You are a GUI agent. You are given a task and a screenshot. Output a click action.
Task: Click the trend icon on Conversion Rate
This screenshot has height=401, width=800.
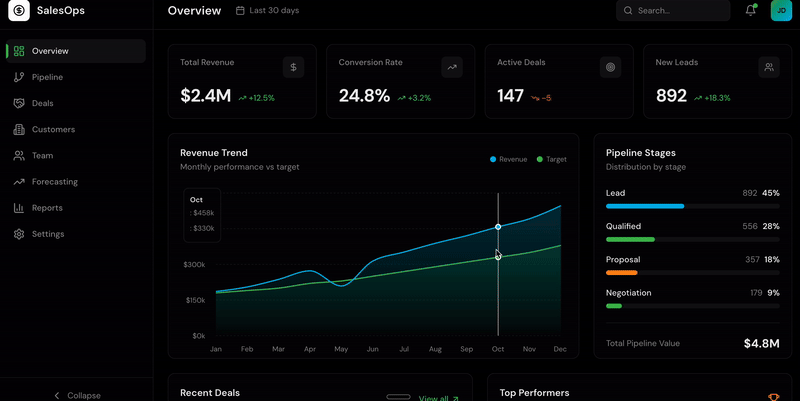pyautogui.click(x=452, y=67)
